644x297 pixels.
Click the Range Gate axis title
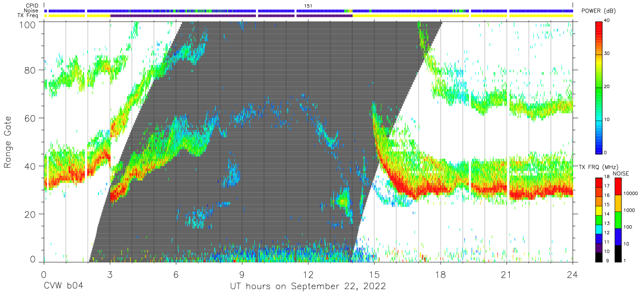[8, 142]
